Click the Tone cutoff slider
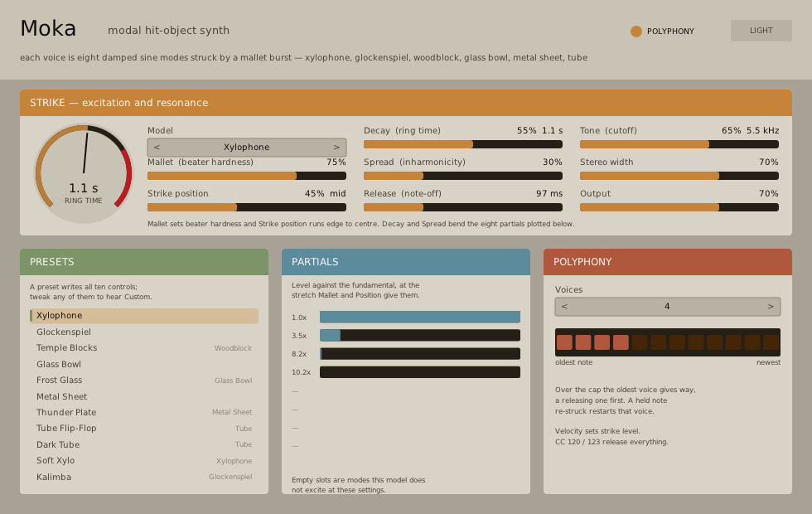Viewport: 812px width, 514px height. [x=679, y=144]
